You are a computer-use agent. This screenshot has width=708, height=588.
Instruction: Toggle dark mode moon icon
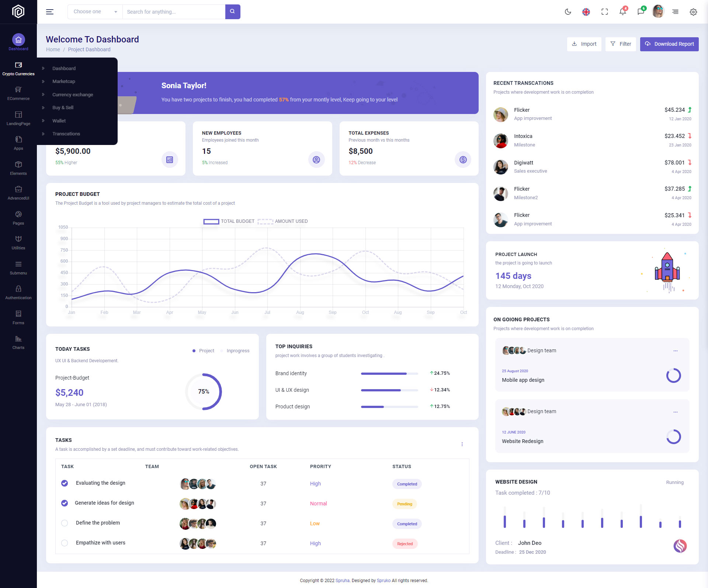tap(568, 12)
